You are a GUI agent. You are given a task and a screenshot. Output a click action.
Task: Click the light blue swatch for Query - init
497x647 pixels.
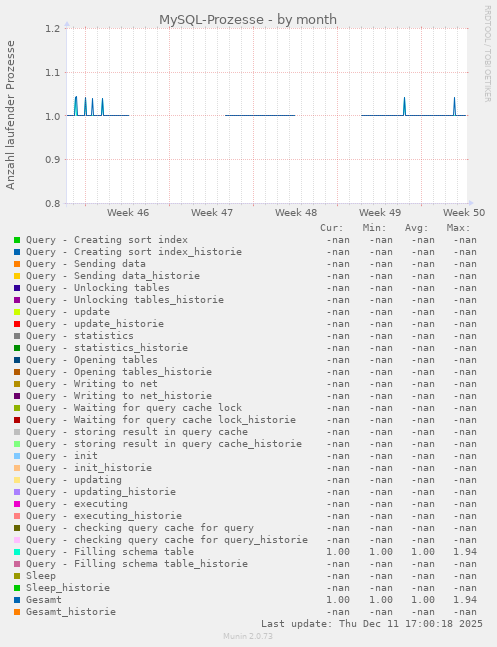(17, 456)
